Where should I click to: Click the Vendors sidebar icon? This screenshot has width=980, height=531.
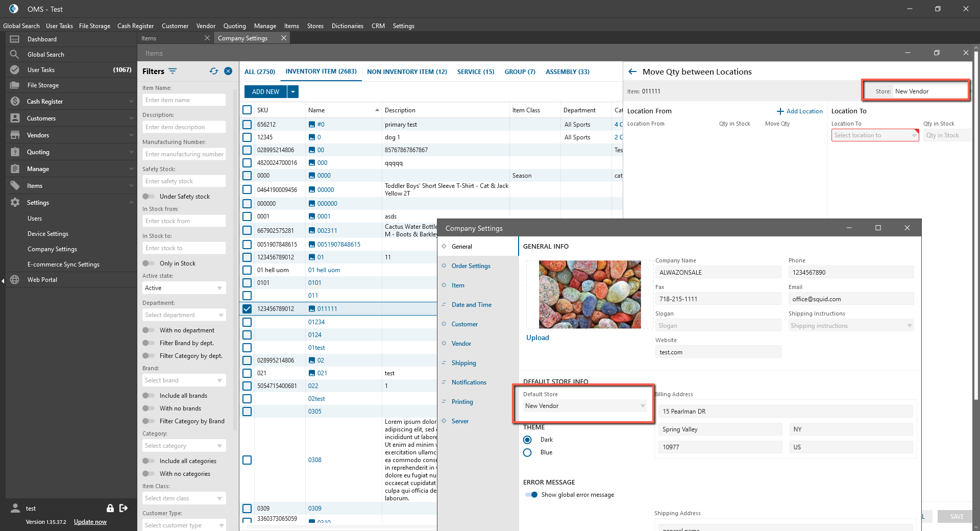coord(15,135)
